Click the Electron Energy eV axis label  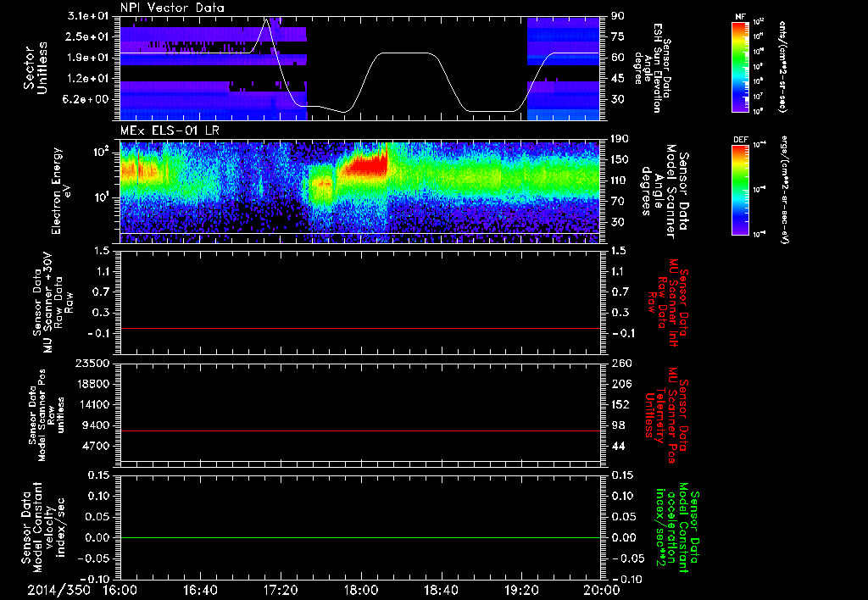pyautogui.click(x=63, y=191)
